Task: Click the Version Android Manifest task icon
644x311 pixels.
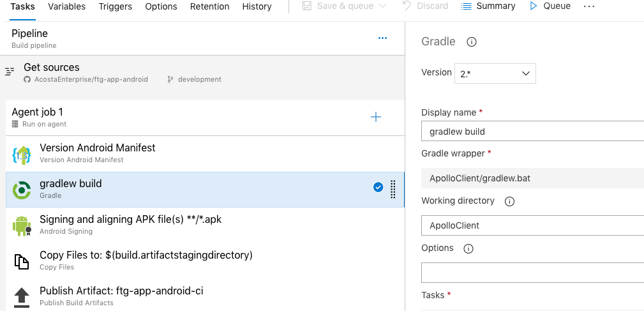Action: pyautogui.click(x=22, y=155)
